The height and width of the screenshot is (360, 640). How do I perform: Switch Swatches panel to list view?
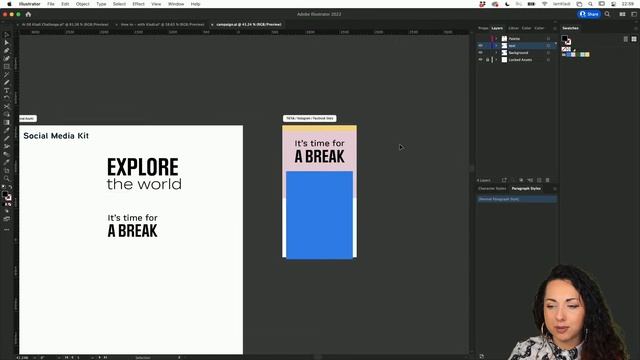tap(626, 39)
